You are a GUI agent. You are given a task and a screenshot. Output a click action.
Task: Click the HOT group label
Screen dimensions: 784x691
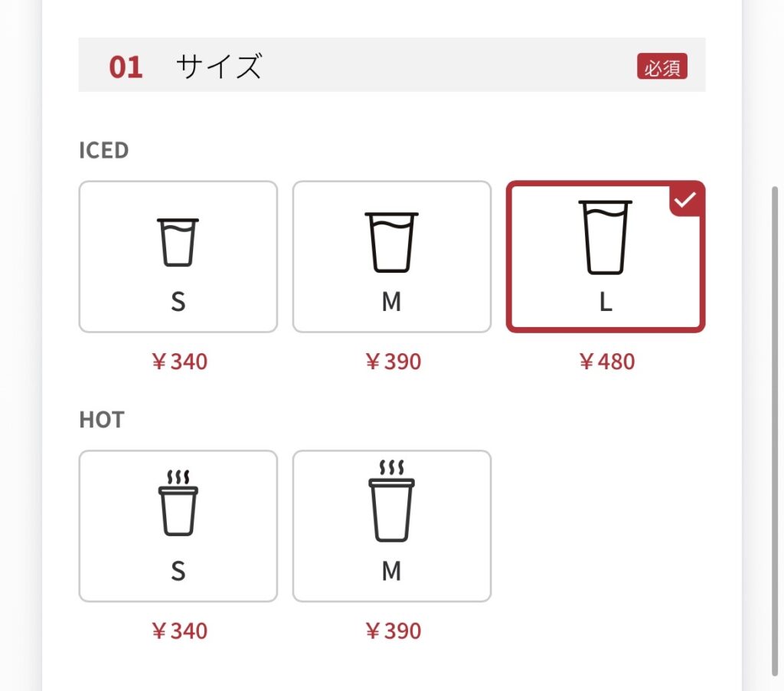102,419
